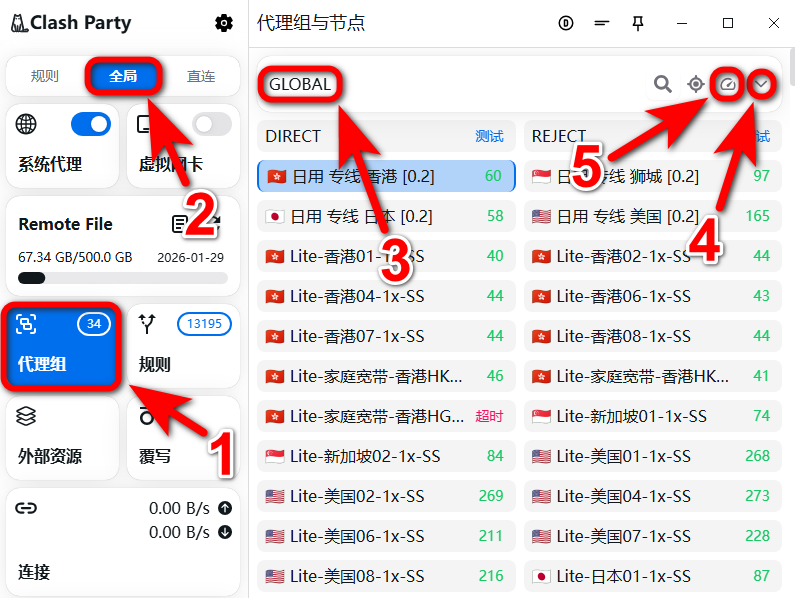
Task: Click the proxy list scrollbar
Action: [792, 68]
